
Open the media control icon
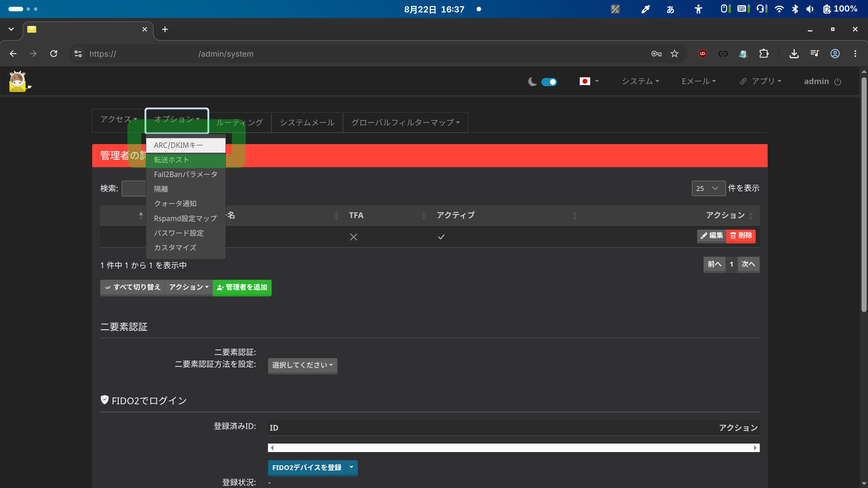pos(814,54)
